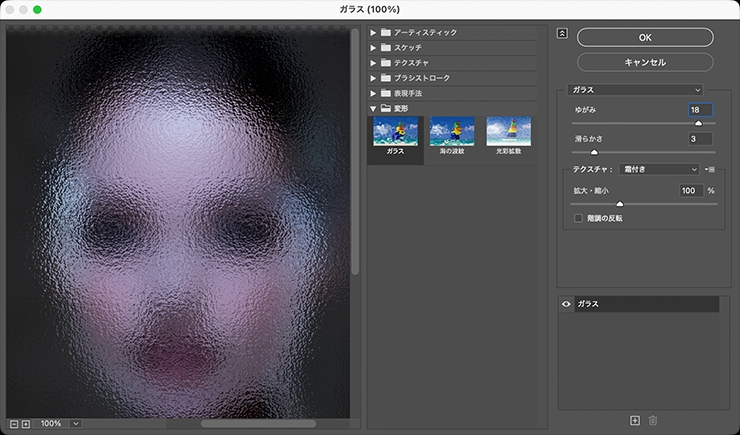Hide the ガラス effect layer visibility

(x=566, y=303)
